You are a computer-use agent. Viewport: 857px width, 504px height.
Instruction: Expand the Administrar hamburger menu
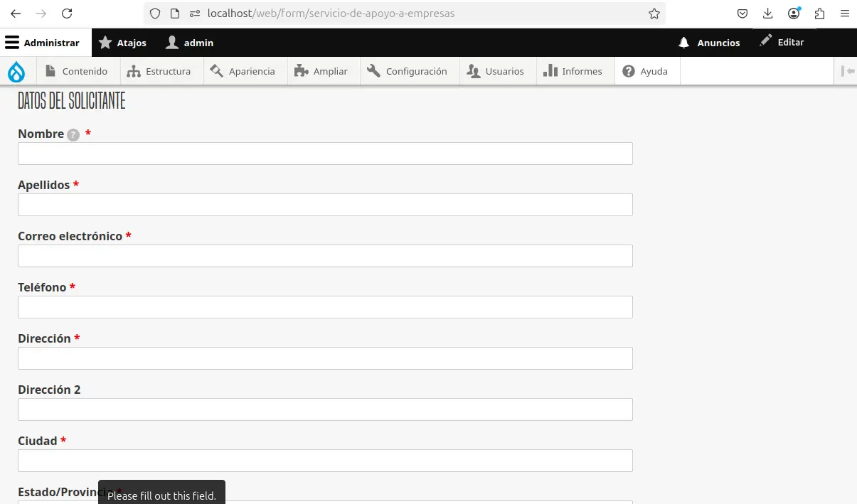pyautogui.click(x=12, y=42)
